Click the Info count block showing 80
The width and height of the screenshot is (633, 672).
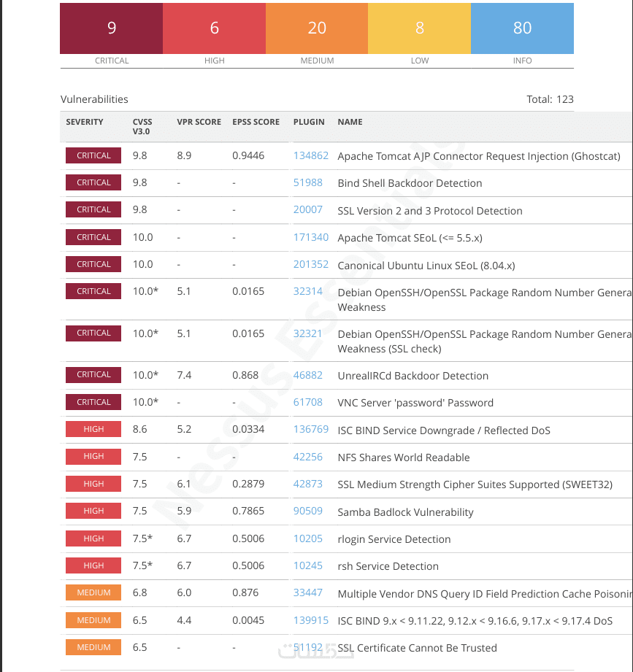tap(522, 28)
